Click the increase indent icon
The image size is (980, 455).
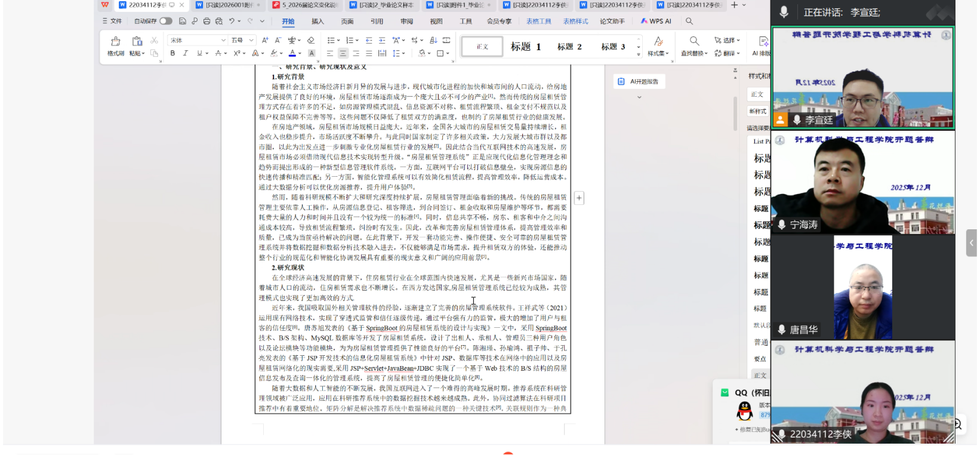click(382, 40)
